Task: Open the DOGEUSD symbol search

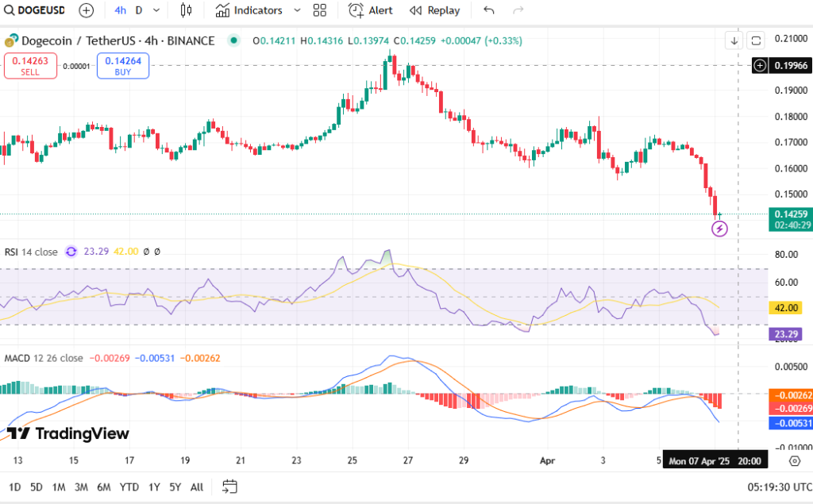Action: click(34, 10)
